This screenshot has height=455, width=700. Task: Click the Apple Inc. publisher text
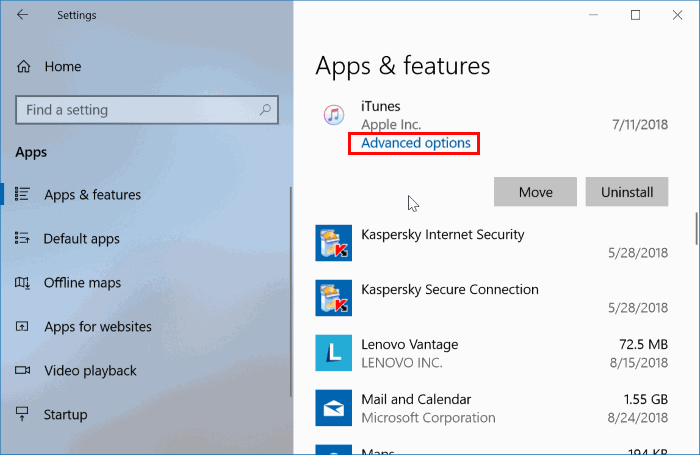tap(391, 125)
